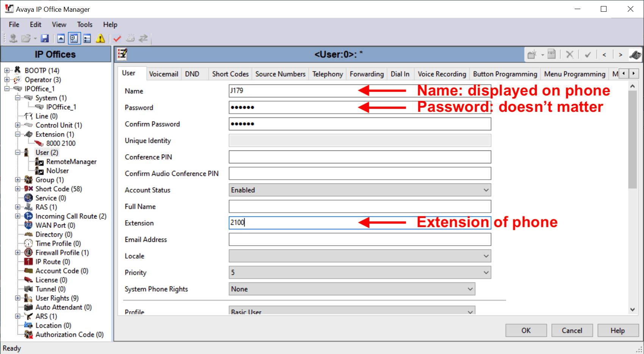Click the Create New Record icon
644x354 pixels.
[x=532, y=55]
